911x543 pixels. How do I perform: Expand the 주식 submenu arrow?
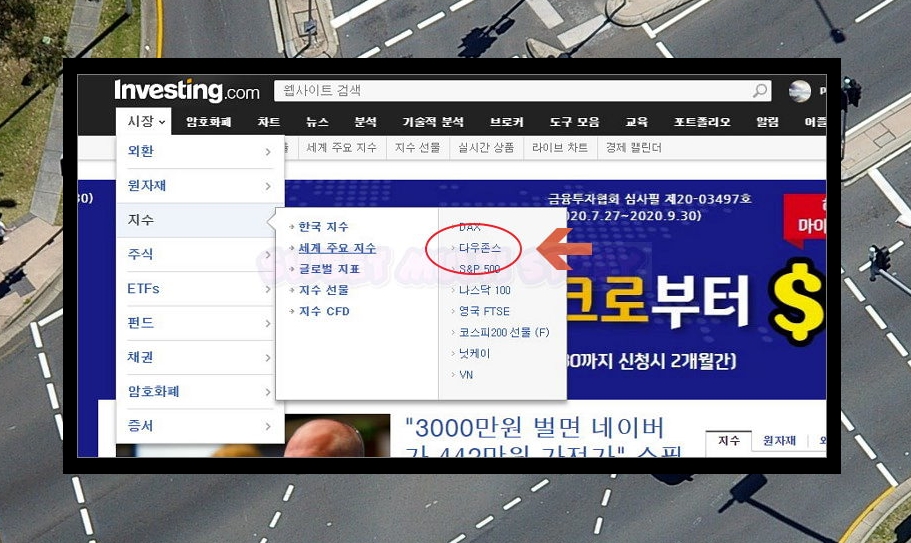pos(268,255)
